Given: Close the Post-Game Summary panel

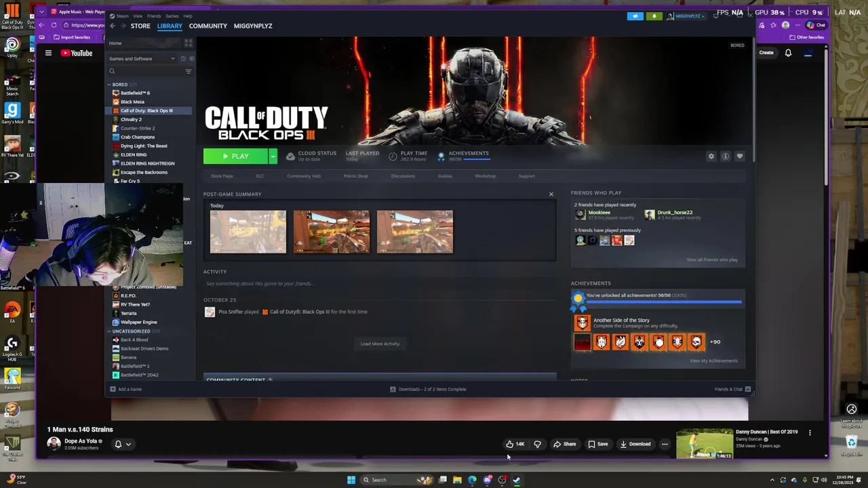Looking at the screenshot, I should click(x=551, y=195).
